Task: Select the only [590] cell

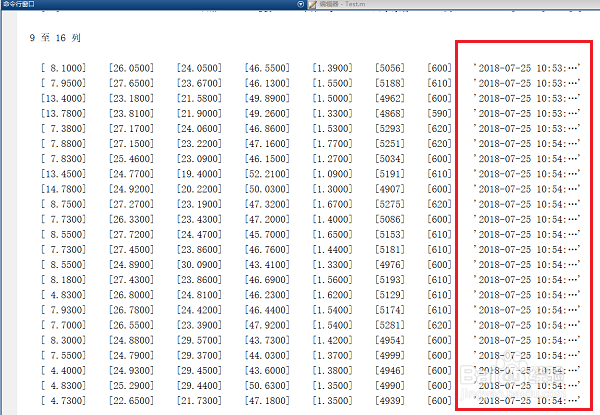Action: pos(440,114)
